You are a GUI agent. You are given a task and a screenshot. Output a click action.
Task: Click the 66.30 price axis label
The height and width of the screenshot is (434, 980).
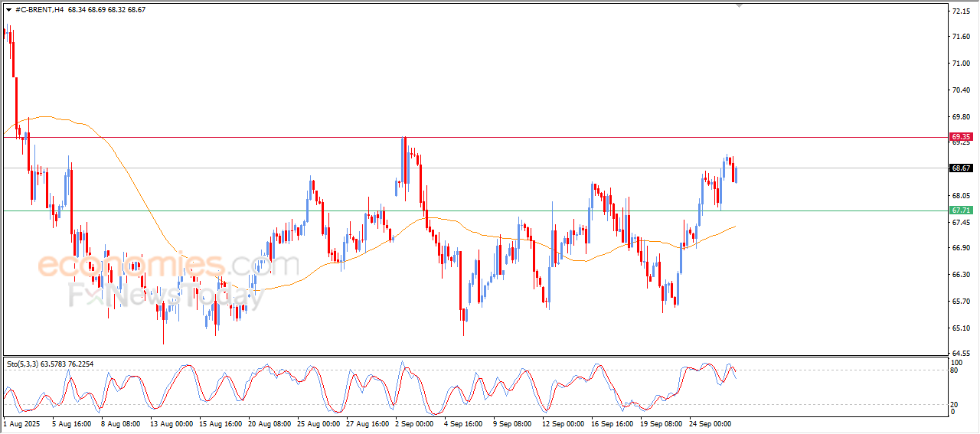962,275
